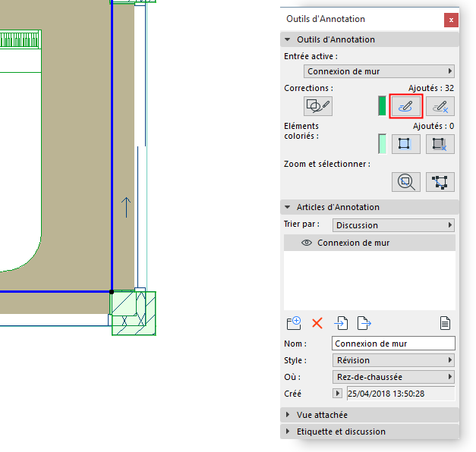The width and height of the screenshot is (476, 452).
Task: Click the hatched green column in drawing
Action: tap(134, 313)
